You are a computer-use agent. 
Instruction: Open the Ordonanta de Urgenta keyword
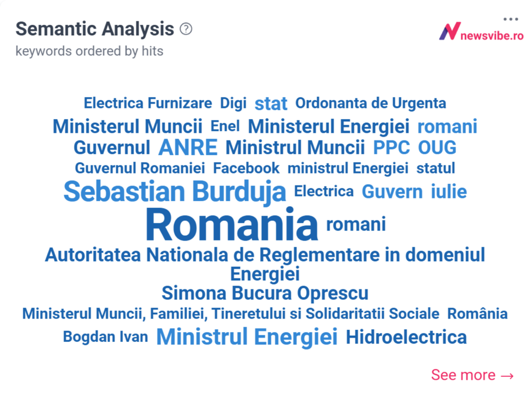tap(371, 103)
